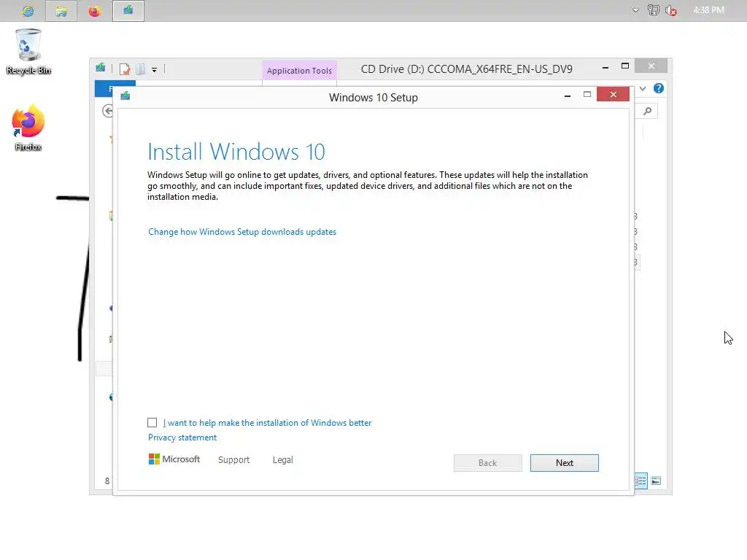This screenshot has width=747, height=560.
Task: Open the Firefox desktop shortcut
Action: point(28,128)
